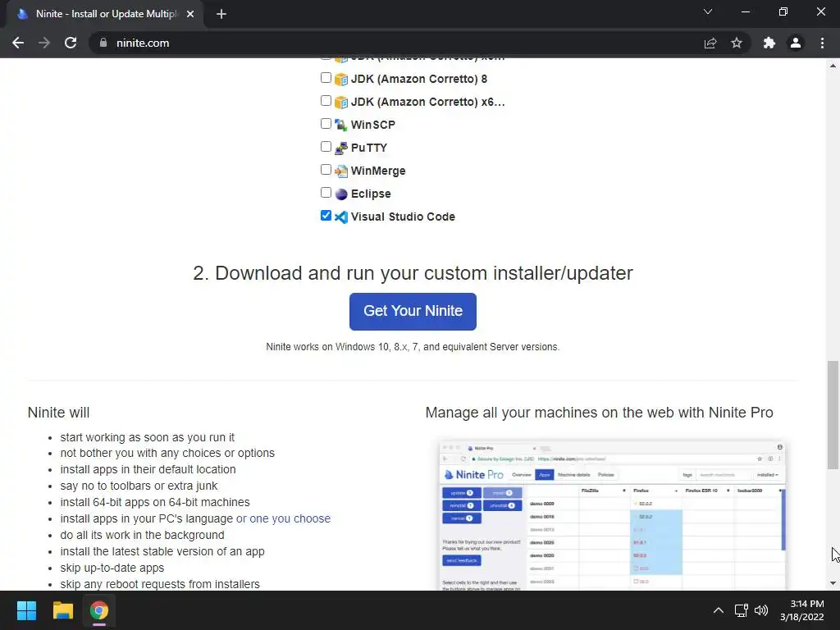Click the browser back arrow
Screen dimensions: 840x630
[18, 43]
